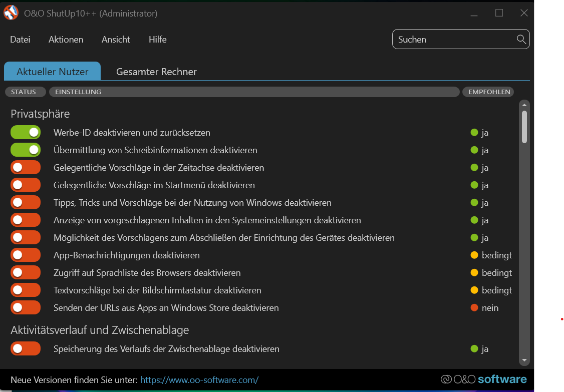564x392 pixels.
Task: Click the O&O software logo in footer
Action: 484,379
